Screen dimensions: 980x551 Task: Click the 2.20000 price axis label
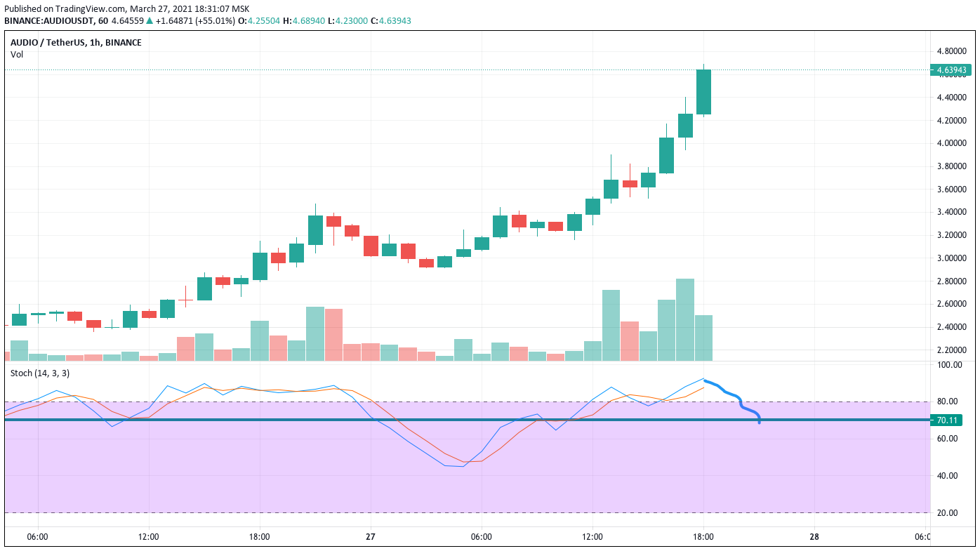click(951, 350)
